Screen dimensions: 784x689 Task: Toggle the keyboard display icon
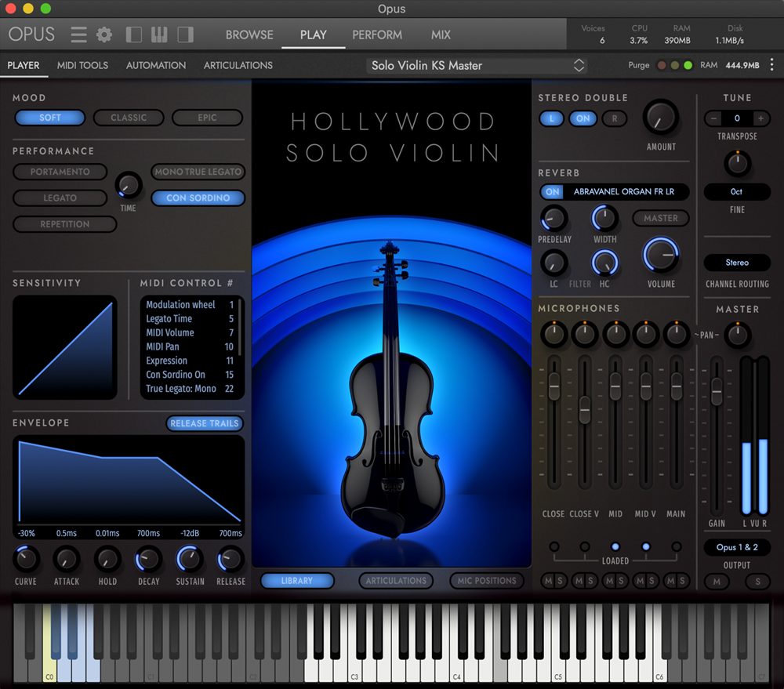coord(159,34)
